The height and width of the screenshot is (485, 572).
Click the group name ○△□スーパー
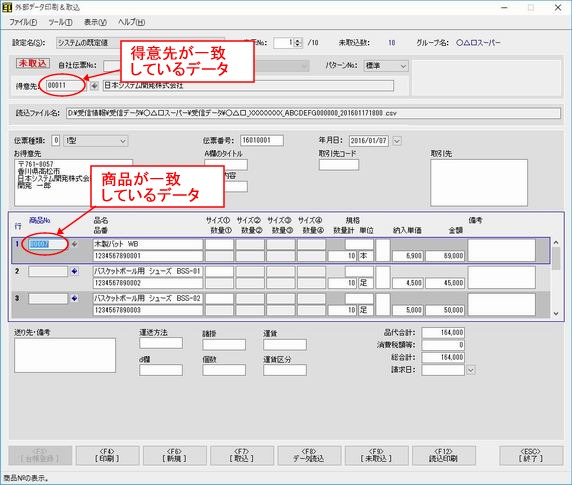coord(478,43)
